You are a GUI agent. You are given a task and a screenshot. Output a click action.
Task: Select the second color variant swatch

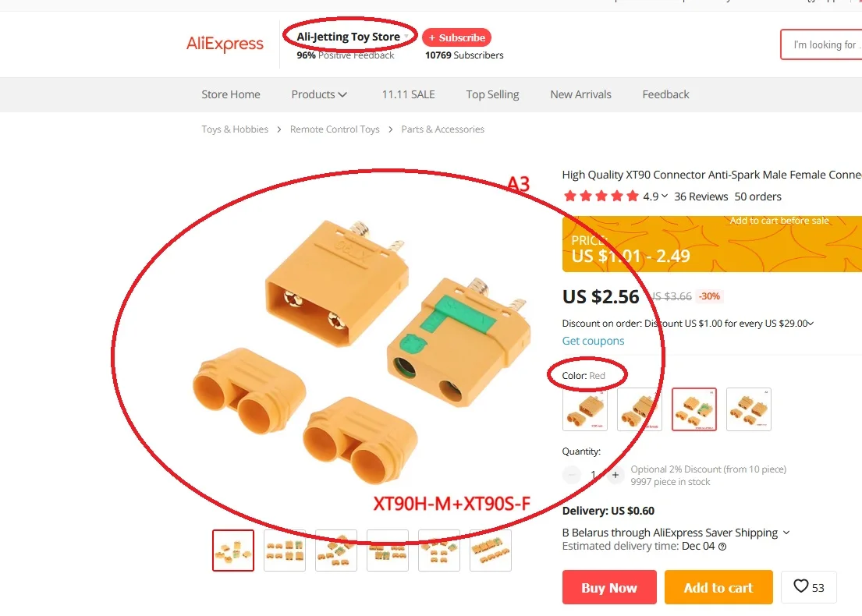(640, 409)
